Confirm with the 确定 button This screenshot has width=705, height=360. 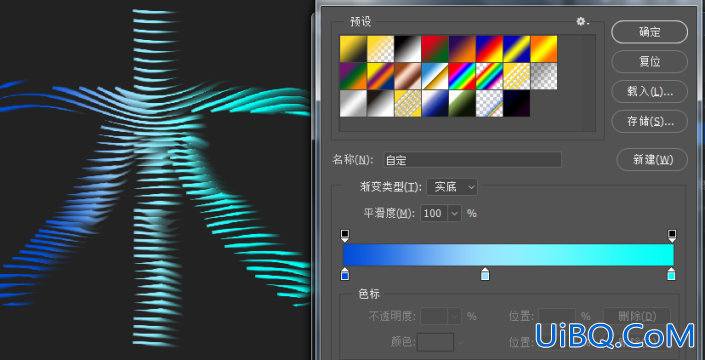tap(650, 32)
